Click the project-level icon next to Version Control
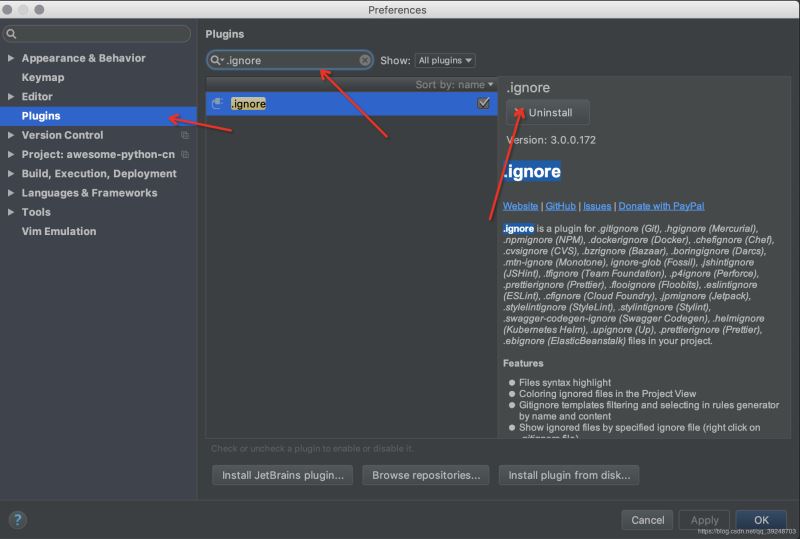The height and width of the screenshot is (539, 800). click(x=185, y=135)
